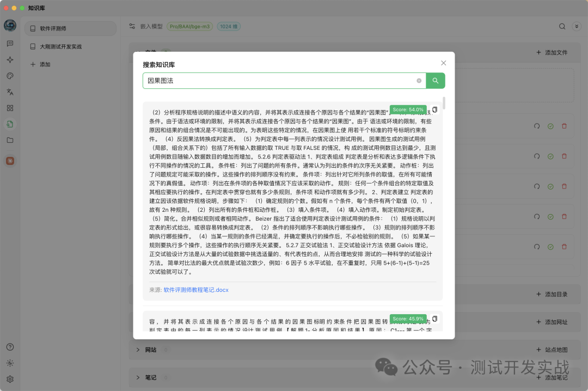Toggle theme with brightness icon in sidebar

(x=10, y=363)
